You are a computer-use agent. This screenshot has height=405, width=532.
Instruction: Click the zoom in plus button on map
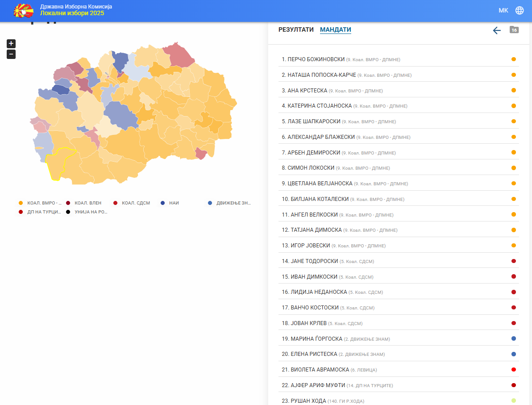11,44
